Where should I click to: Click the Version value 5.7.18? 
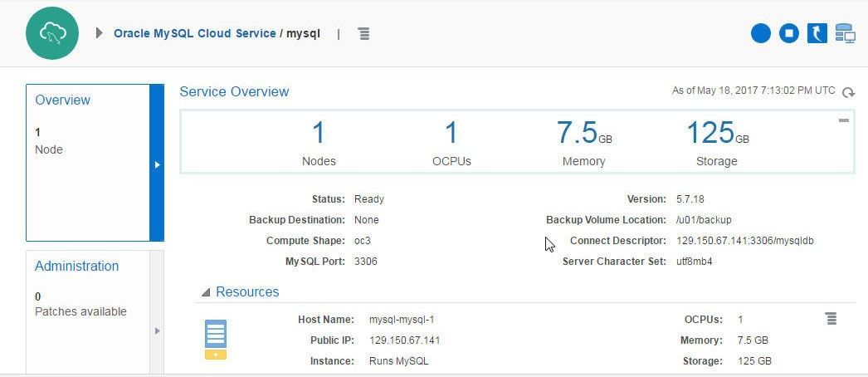point(690,199)
